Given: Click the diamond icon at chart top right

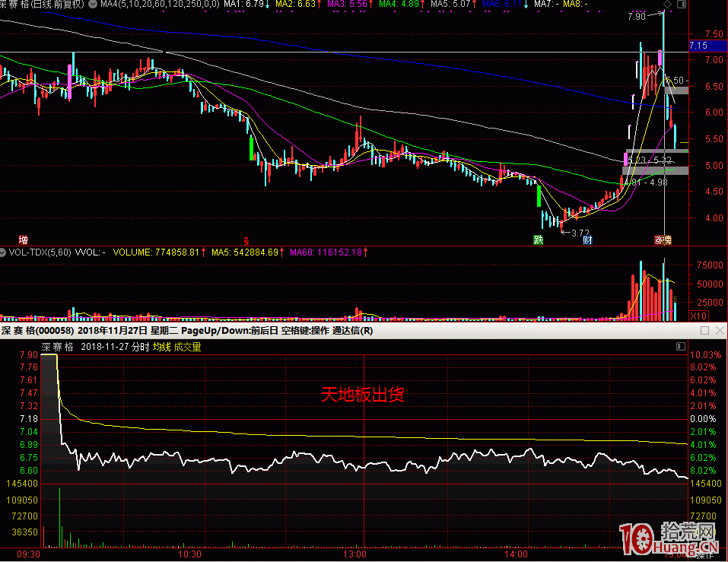Looking at the screenshot, I should [669, 5].
